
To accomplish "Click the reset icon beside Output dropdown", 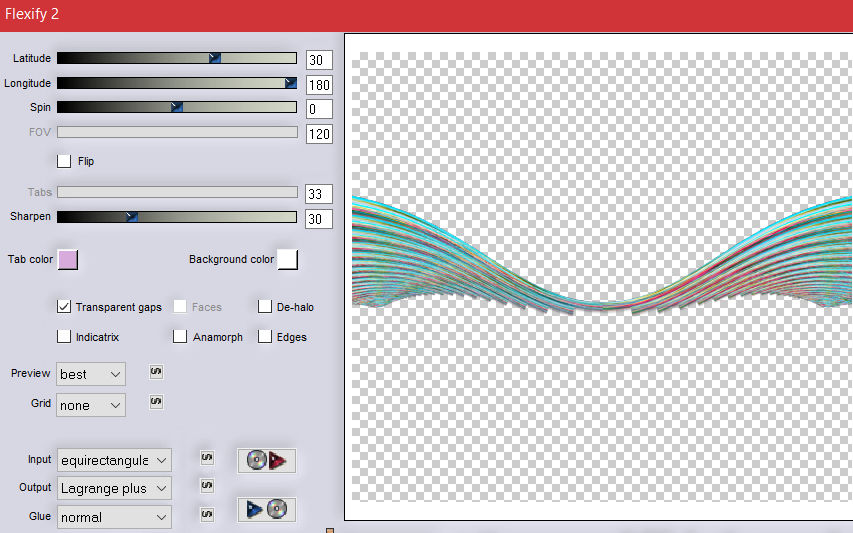I will pos(207,486).
